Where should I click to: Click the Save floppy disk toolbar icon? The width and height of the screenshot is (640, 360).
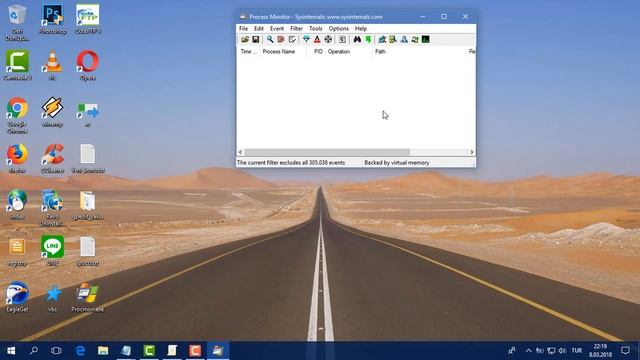click(256, 40)
